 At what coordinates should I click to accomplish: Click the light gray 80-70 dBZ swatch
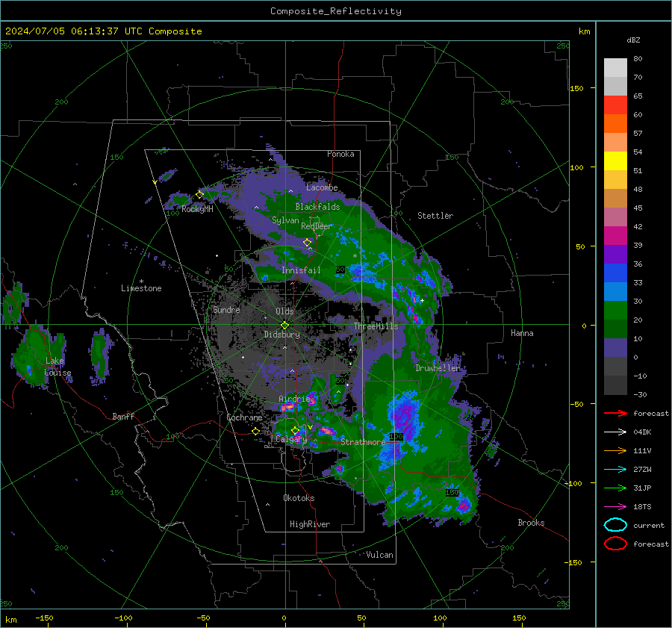click(615, 68)
